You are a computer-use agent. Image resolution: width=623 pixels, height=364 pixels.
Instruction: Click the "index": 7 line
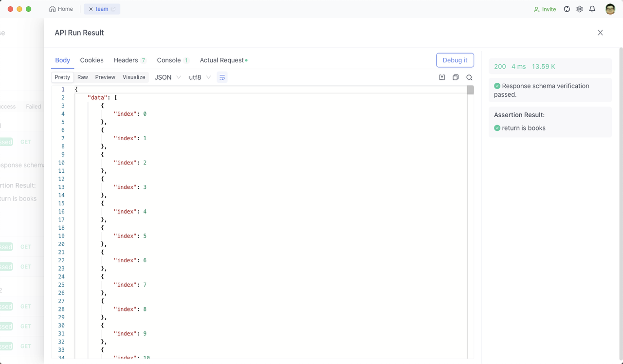[130, 285]
